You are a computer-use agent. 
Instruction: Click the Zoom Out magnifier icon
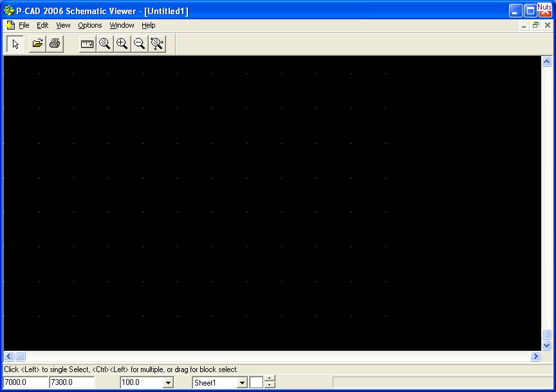point(139,44)
